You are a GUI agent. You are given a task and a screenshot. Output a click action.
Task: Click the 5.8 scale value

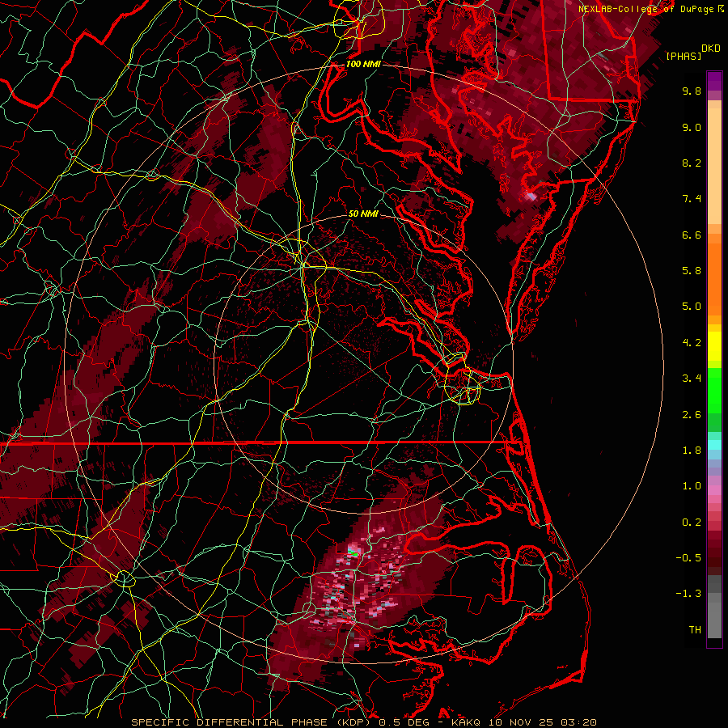click(692, 271)
